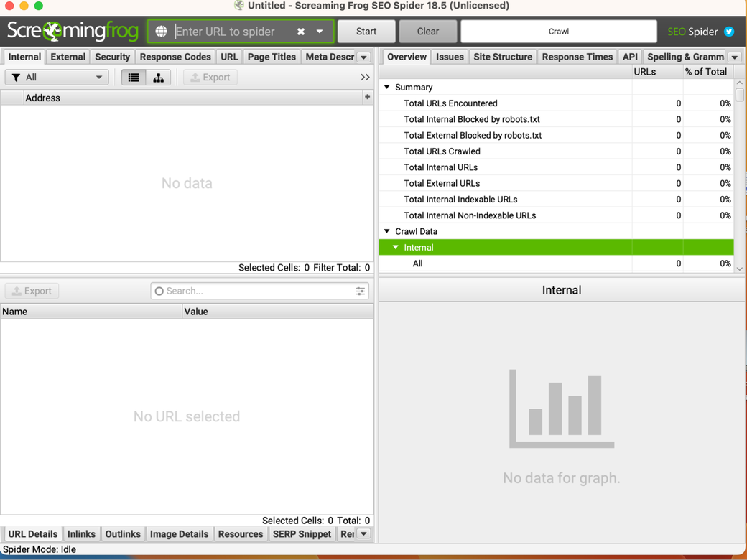Click the Twitter bird icon
Viewport: 747px width, 560px height.
pyautogui.click(x=729, y=32)
